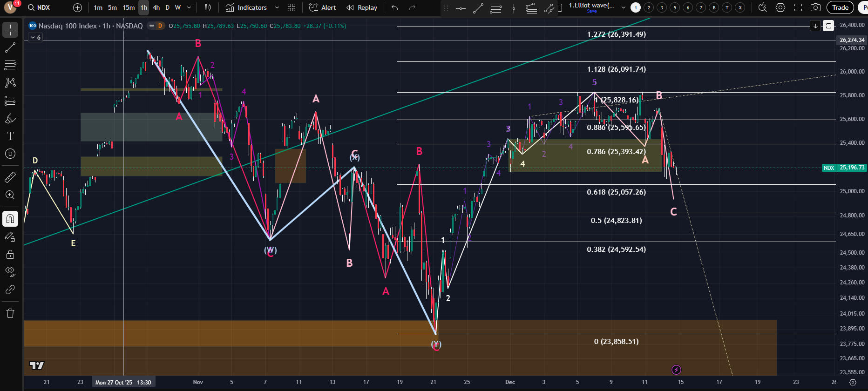
Task: Activate the Measure ruler tool
Action: tap(10, 177)
